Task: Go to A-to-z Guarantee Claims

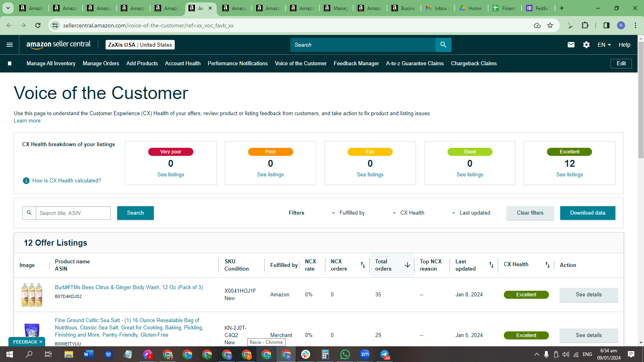Action: click(x=415, y=64)
